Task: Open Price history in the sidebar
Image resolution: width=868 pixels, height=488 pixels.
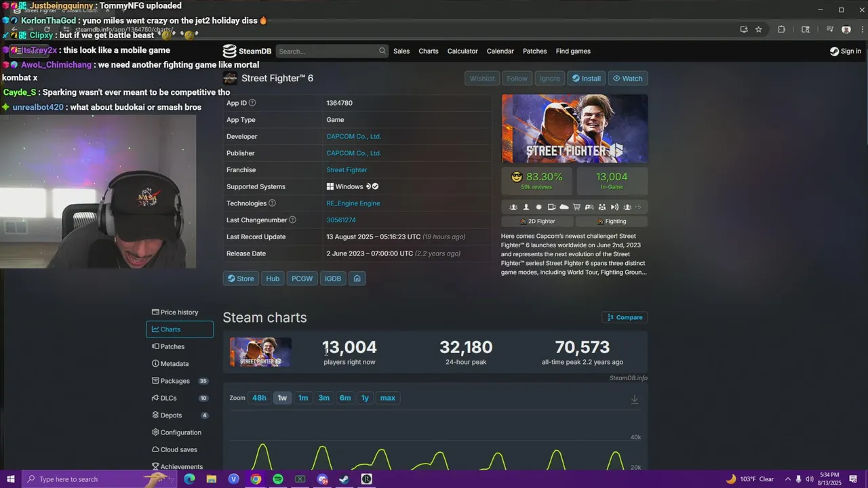Action: tap(180, 312)
